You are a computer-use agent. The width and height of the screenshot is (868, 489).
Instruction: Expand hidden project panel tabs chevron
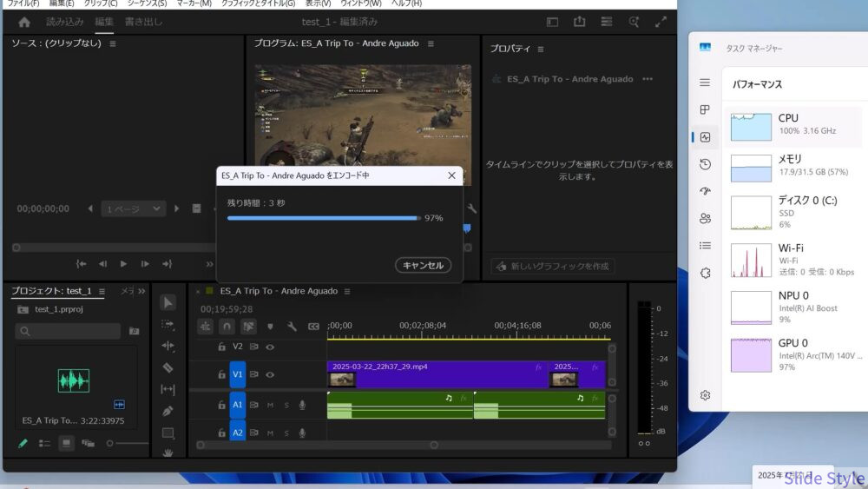coord(141,291)
